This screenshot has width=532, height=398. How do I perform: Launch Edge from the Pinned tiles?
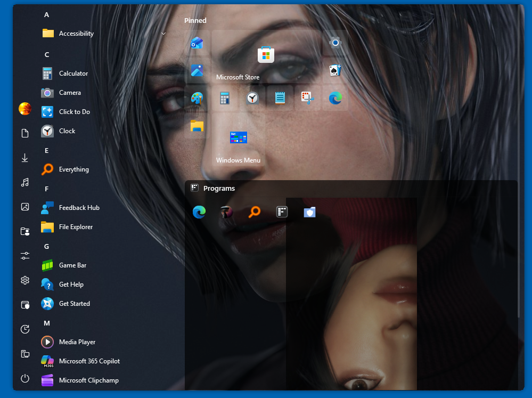[335, 99]
